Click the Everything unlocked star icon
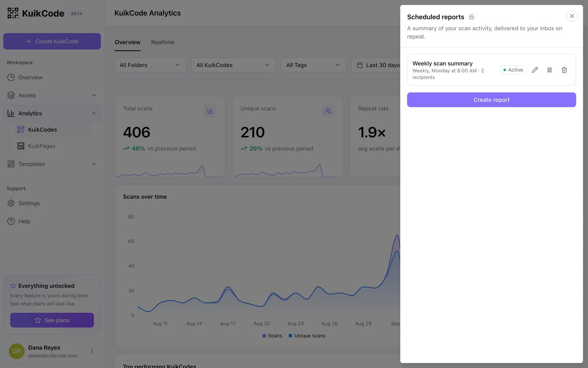Image resolution: width=588 pixels, height=368 pixels. point(13,286)
